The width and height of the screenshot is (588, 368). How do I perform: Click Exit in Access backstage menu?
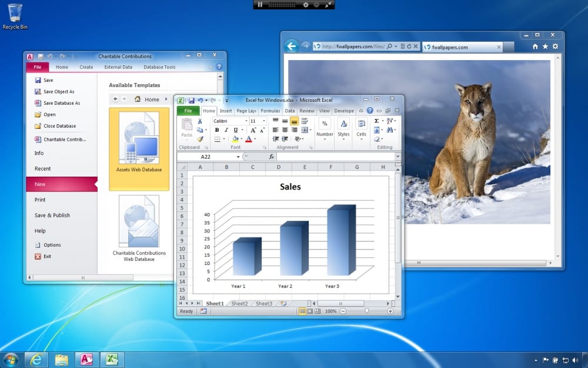click(43, 257)
